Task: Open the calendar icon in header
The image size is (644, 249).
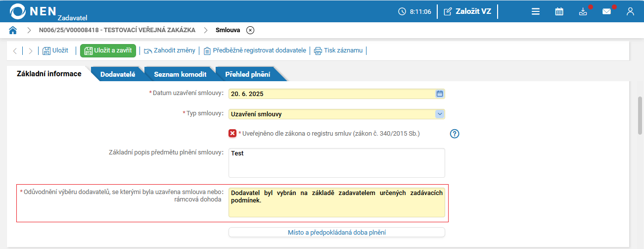Action: pos(559,11)
